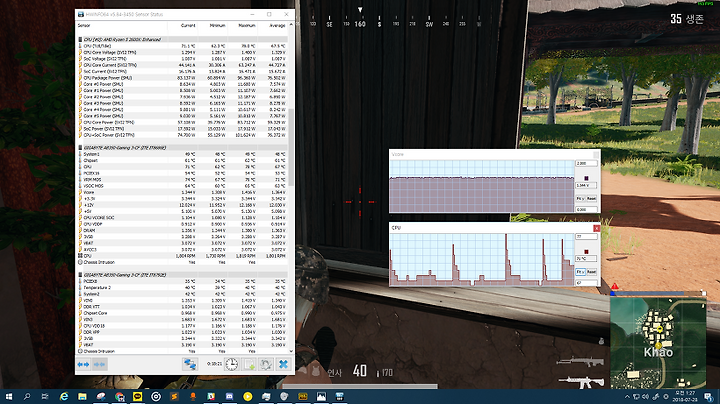Open Task View on the taskbar

(45, 397)
